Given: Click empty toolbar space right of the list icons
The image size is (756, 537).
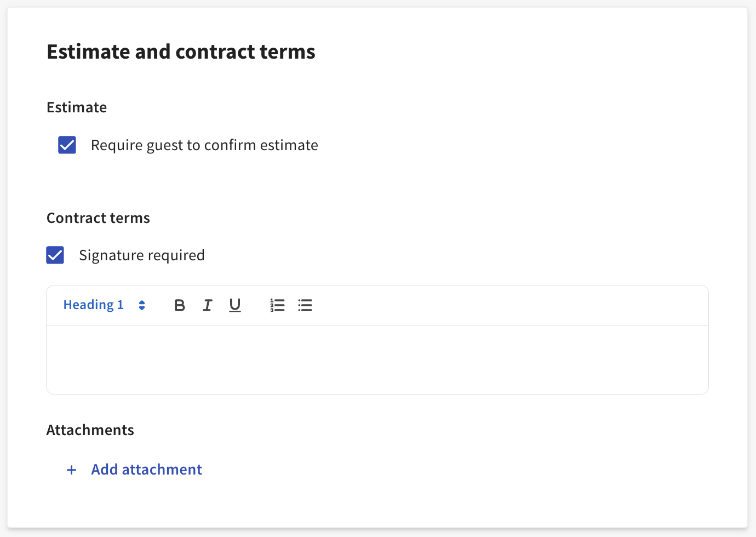Looking at the screenshot, I should tap(493, 305).
